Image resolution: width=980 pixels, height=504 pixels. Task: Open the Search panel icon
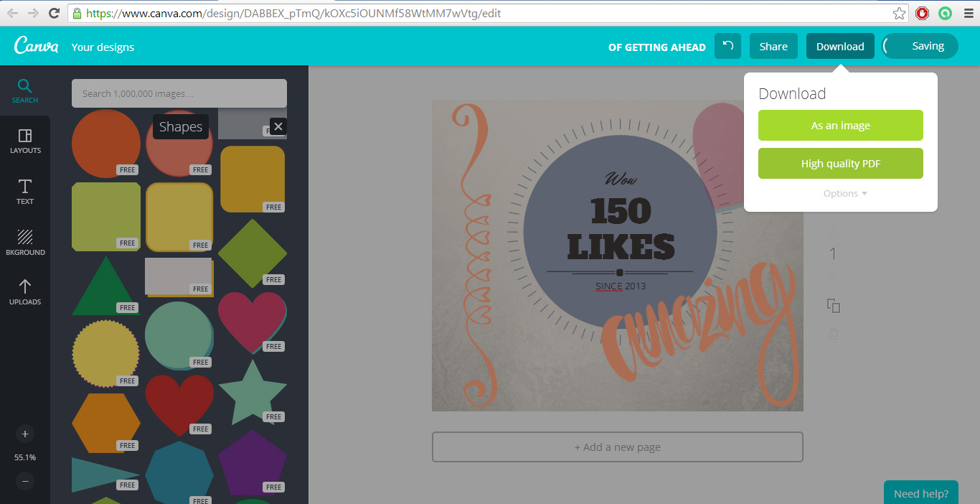click(24, 91)
